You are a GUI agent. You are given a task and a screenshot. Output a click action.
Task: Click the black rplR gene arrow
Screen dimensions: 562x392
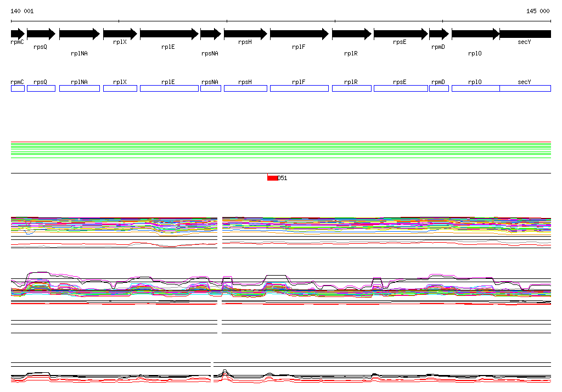[352, 34]
